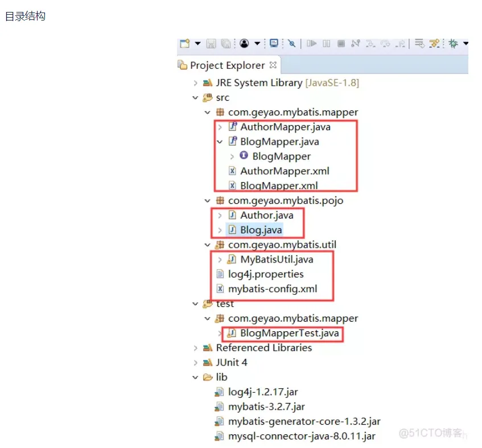The image size is (482, 448).
Task: Click the BlogMapper interface icon
Action: (x=244, y=155)
